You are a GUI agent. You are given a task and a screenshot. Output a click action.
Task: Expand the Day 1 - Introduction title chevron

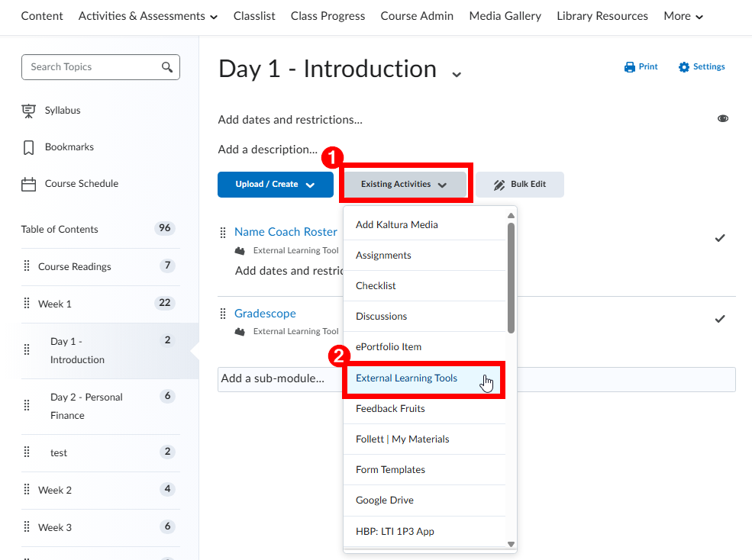pyautogui.click(x=457, y=74)
